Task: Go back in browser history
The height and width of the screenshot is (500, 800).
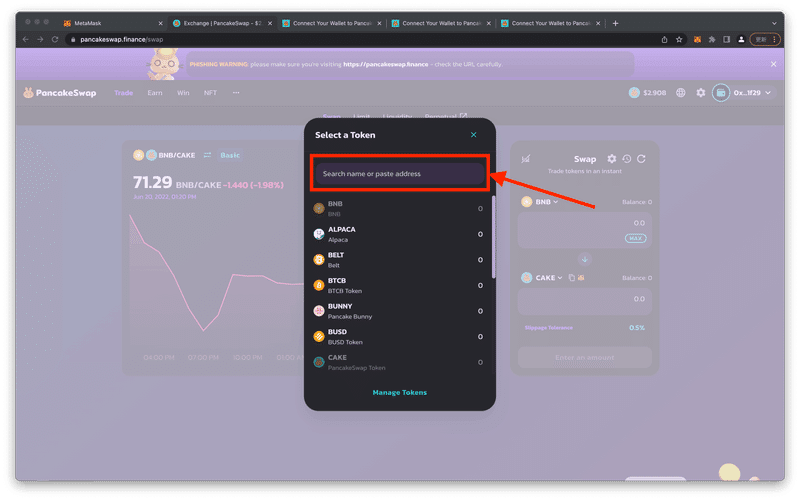Action: (26, 39)
